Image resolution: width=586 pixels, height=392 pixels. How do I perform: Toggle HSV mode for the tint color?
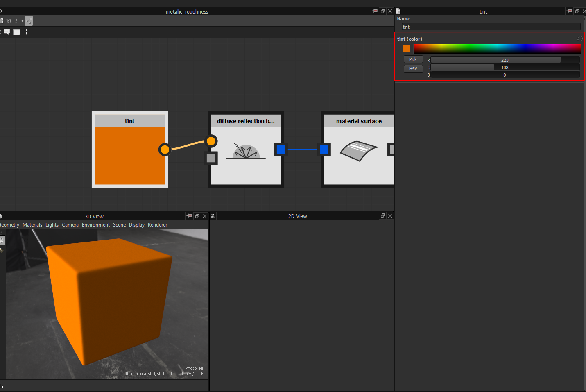[413, 68]
